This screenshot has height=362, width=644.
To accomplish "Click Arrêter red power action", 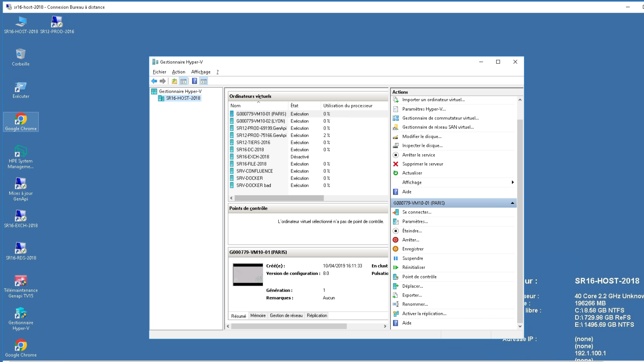I will 411,240.
